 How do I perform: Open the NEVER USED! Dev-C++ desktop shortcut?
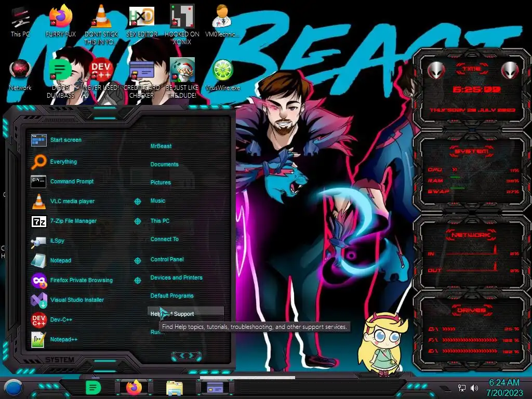(101, 75)
